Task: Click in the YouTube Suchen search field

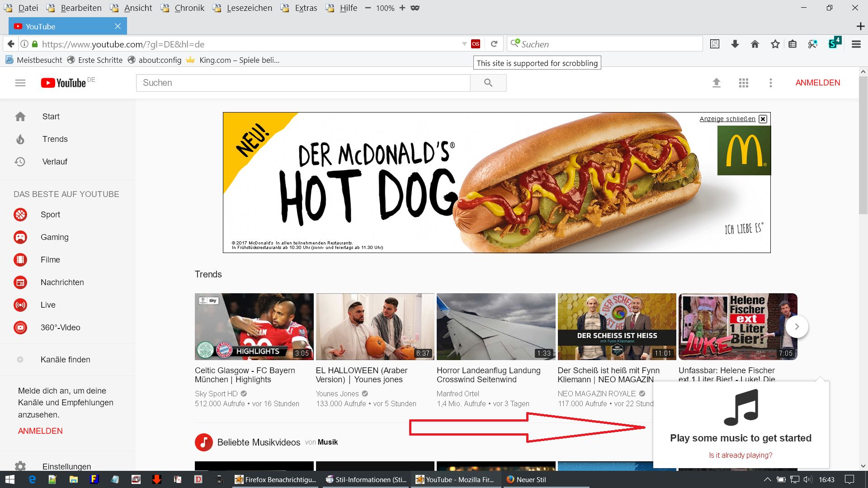Action: coord(303,83)
